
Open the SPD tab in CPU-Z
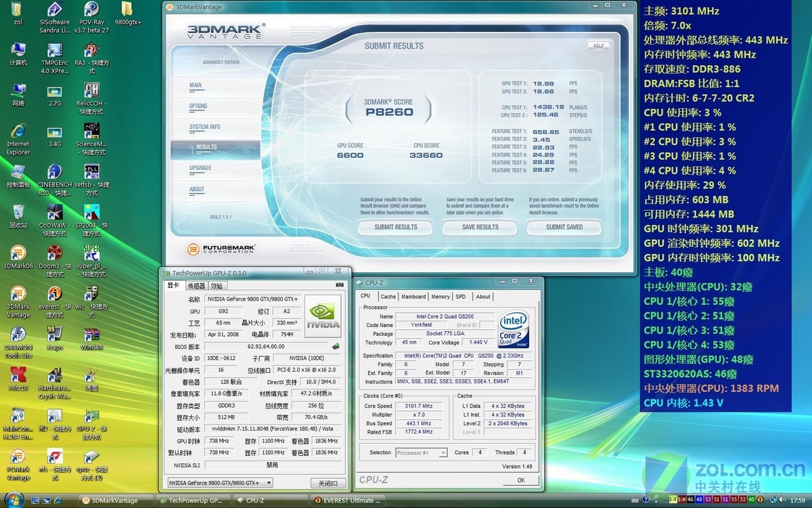coord(461,296)
